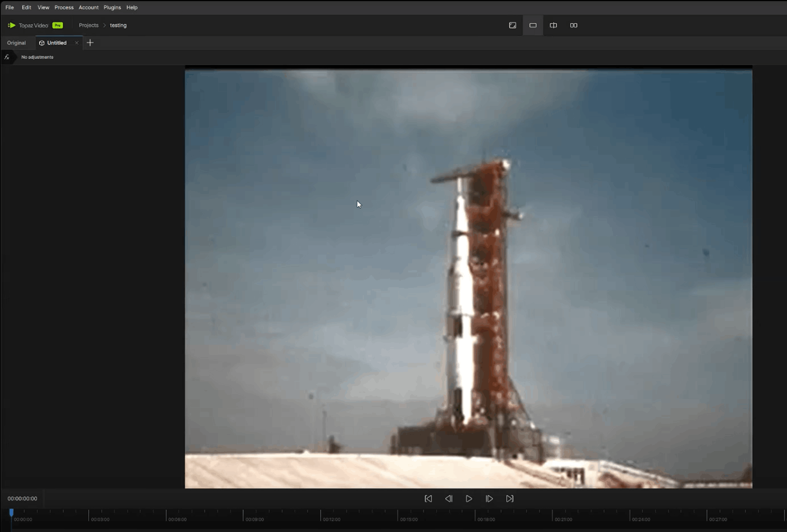Switch to single view layout
The image size is (787, 532).
click(x=532, y=25)
